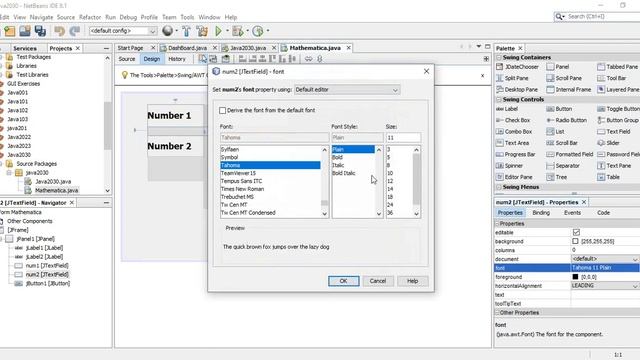The height and width of the screenshot is (360, 640).
Task: Enable Derive the font from default font
Action: click(x=222, y=110)
